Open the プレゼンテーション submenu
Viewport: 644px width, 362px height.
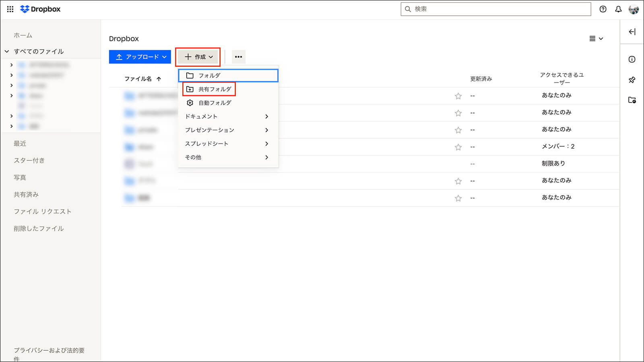pos(228,130)
